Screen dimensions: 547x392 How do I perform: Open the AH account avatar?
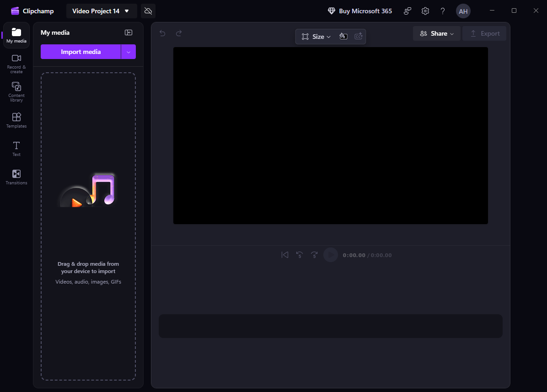(463, 11)
